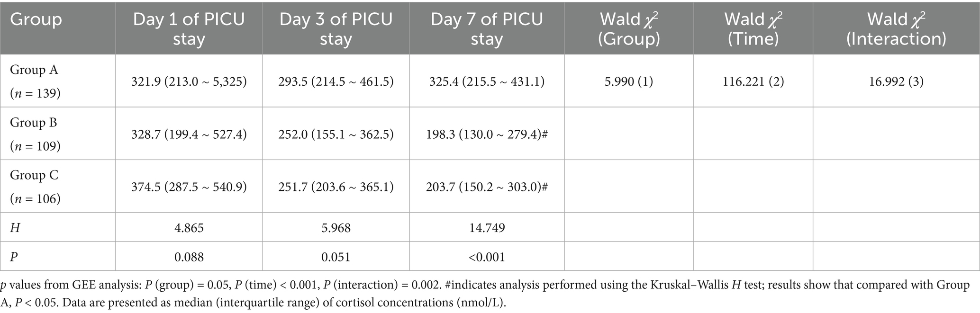The width and height of the screenshot is (980, 313).
Task: Select the Group A (n = 139) row label
Action: (36, 81)
